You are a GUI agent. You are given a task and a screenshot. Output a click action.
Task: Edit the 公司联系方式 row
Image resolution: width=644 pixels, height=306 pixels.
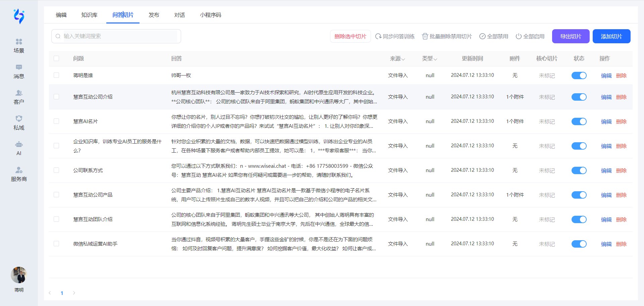point(606,170)
